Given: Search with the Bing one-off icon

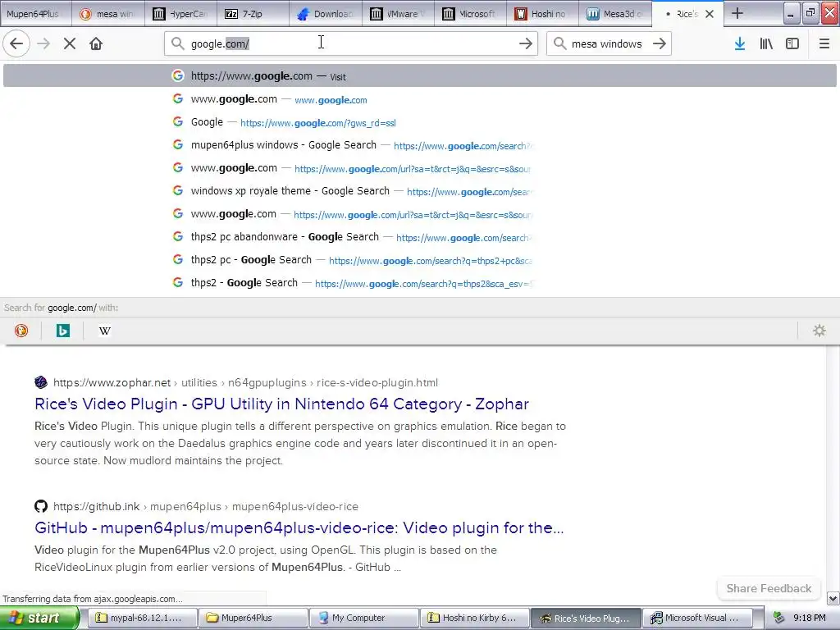Looking at the screenshot, I should [x=62, y=331].
